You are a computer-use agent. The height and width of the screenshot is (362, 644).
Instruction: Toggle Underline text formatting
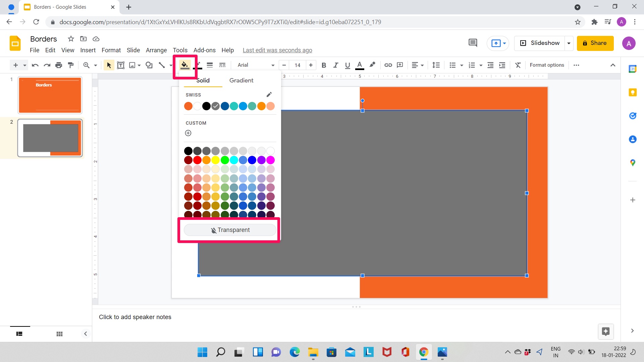click(x=347, y=65)
